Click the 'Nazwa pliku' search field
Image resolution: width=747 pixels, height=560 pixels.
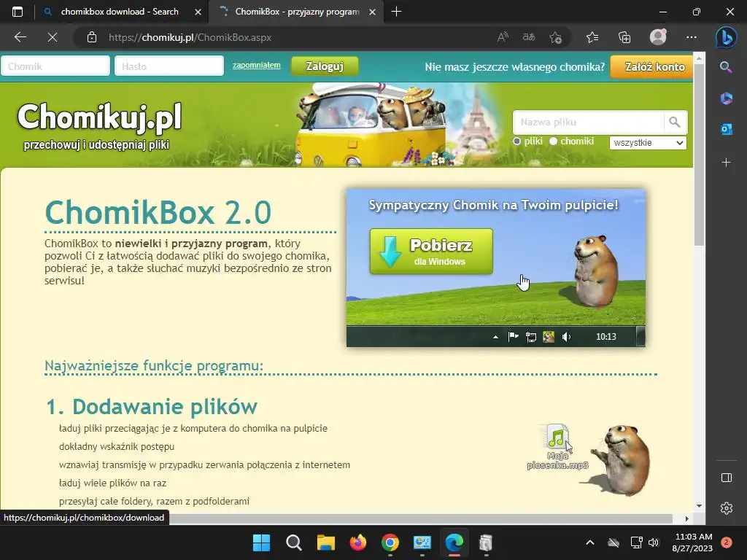[x=589, y=122]
